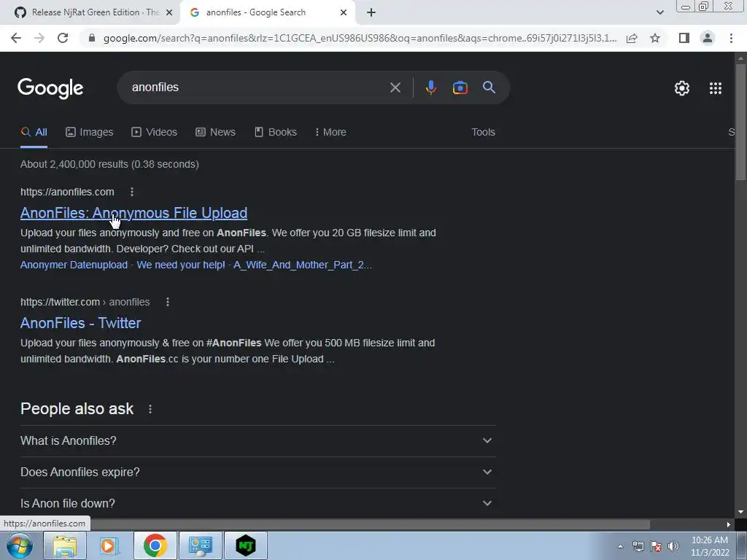The width and height of the screenshot is (747, 560).
Task: Open the taskbar clock and date
Action: coord(710,546)
